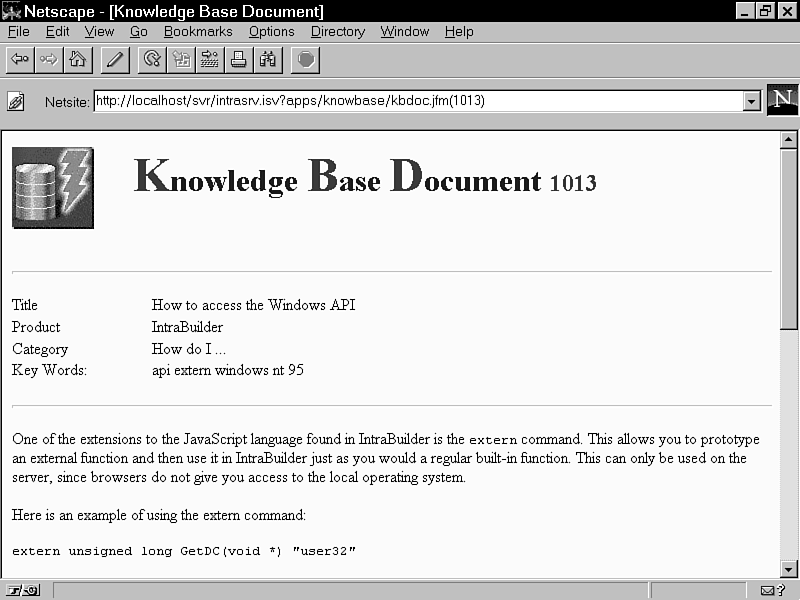Click the Forward arrow toolbar button

(x=48, y=60)
